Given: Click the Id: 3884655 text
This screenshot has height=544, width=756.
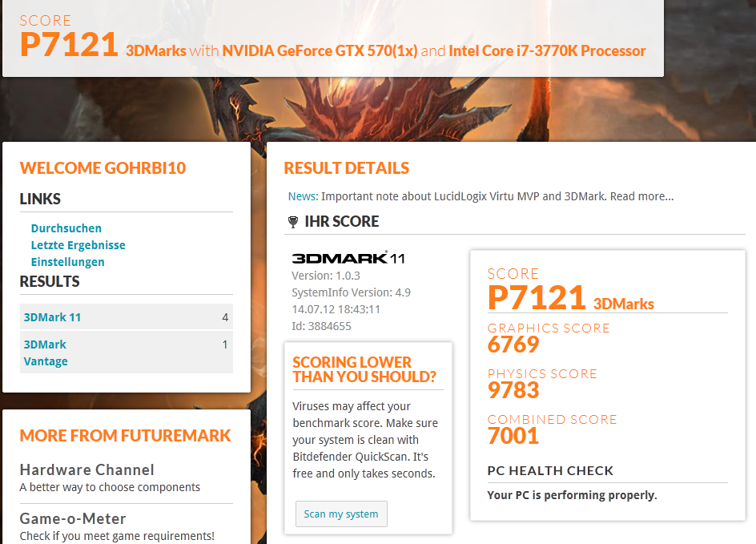Looking at the screenshot, I should tap(322, 326).
